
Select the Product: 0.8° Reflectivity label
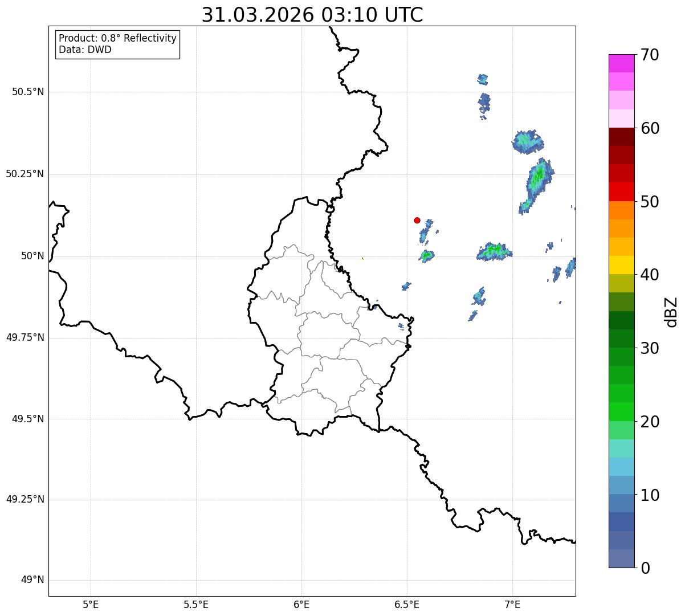coord(118,38)
